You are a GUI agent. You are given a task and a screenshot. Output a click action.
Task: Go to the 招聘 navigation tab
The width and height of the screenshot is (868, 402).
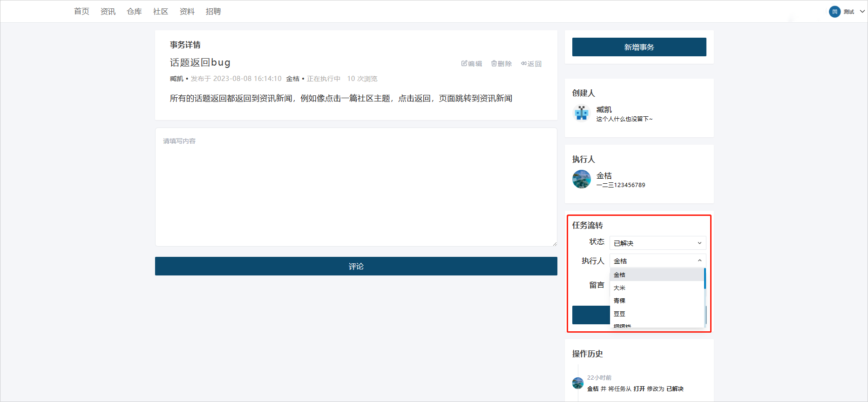pos(213,12)
